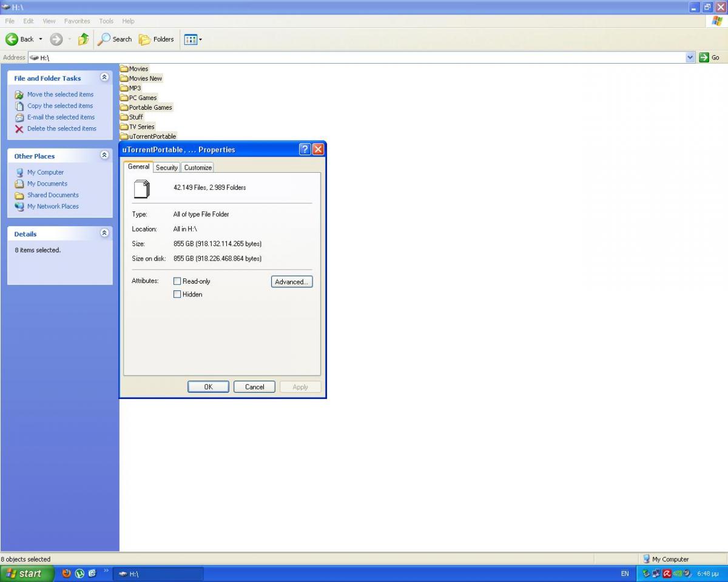728x582 pixels.
Task: Open the Back history dropdown arrow
Action: [41, 39]
